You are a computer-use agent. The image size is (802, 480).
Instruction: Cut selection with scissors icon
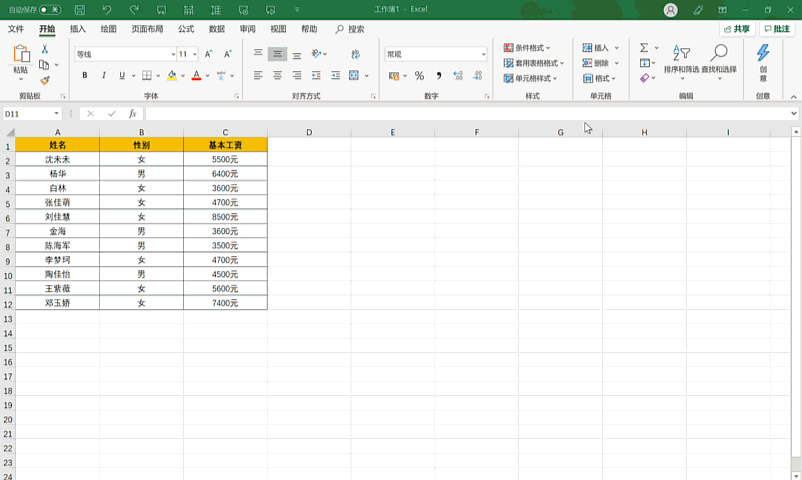click(44, 49)
